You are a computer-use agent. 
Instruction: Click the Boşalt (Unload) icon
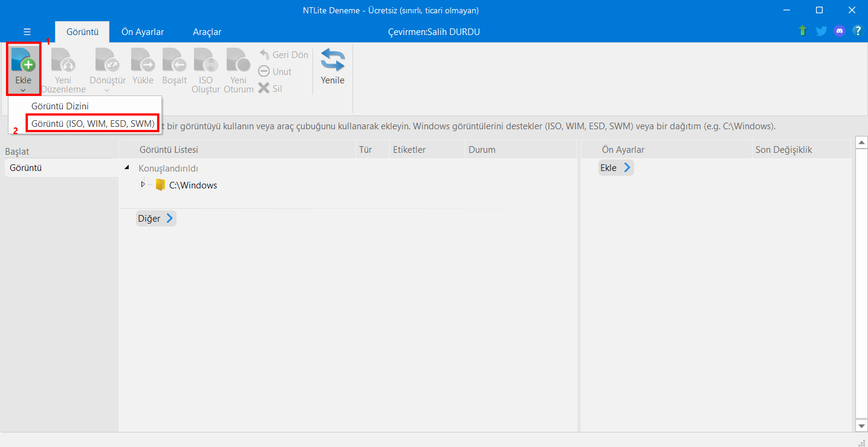174,60
